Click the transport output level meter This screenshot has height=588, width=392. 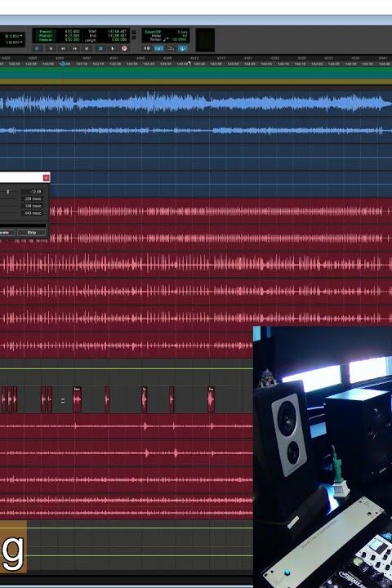click(205, 40)
